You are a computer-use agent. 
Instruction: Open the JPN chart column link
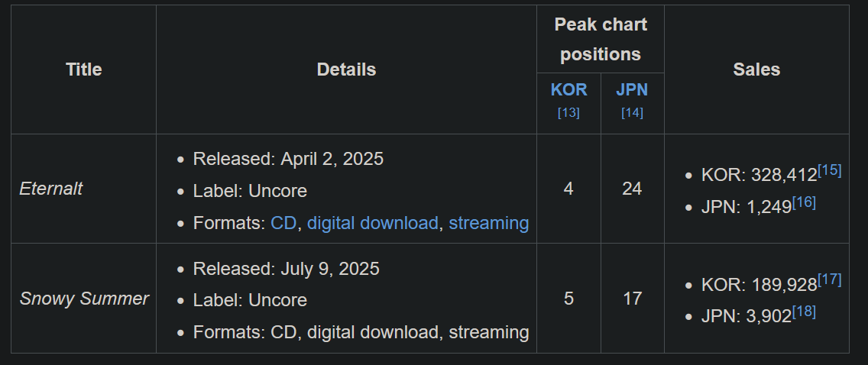tap(632, 90)
